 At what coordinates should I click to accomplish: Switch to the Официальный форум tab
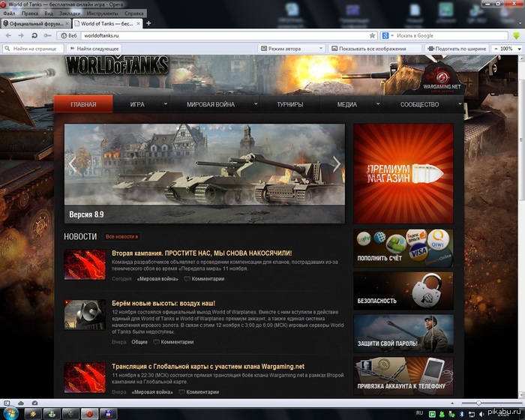pyautogui.click(x=36, y=23)
